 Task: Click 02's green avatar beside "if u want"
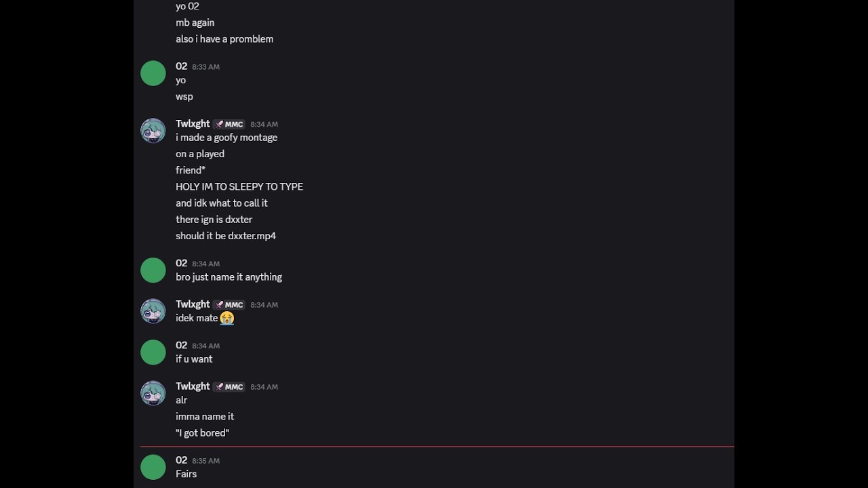pos(153,352)
